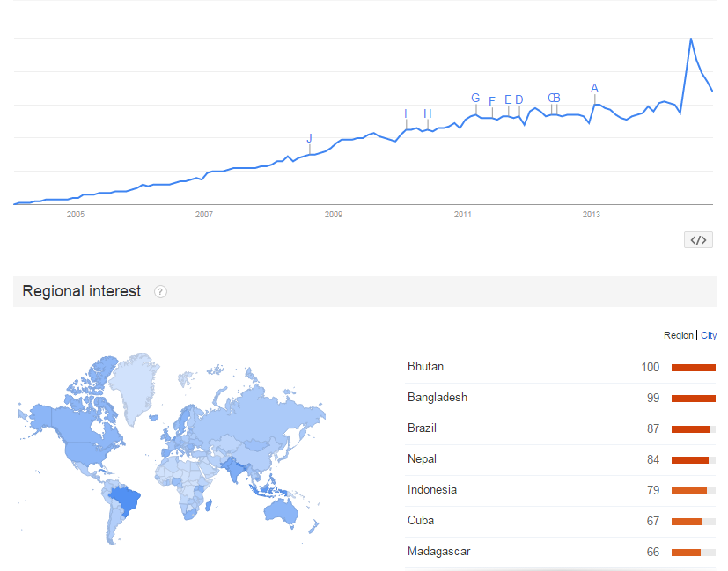The image size is (728, 571).
Task: Select news marker F on the chart
Action: tap(492, 100)
